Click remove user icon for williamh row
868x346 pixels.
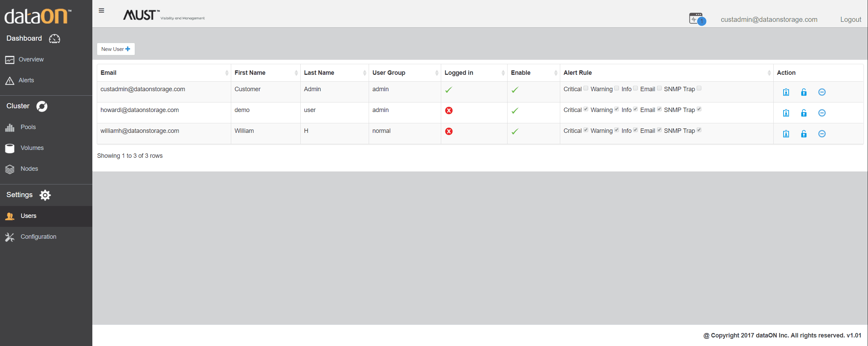pos(822,134)
